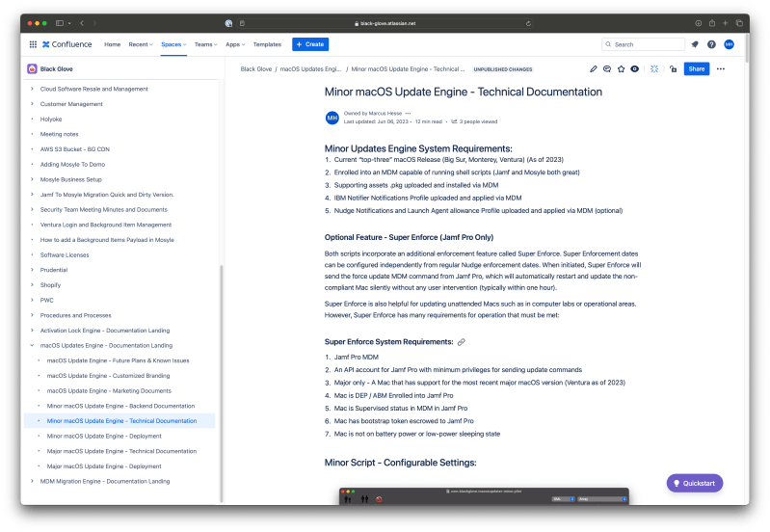Open macOS Update Engine - Customized Branding
770x532 pixels.
108,376
